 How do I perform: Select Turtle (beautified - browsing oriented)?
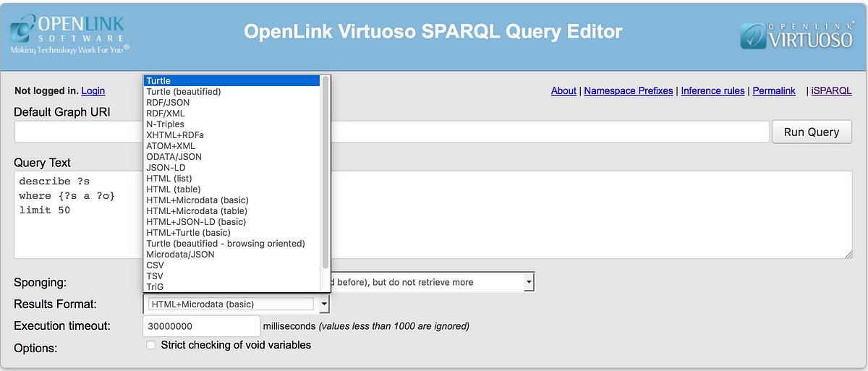pos(231,244)
